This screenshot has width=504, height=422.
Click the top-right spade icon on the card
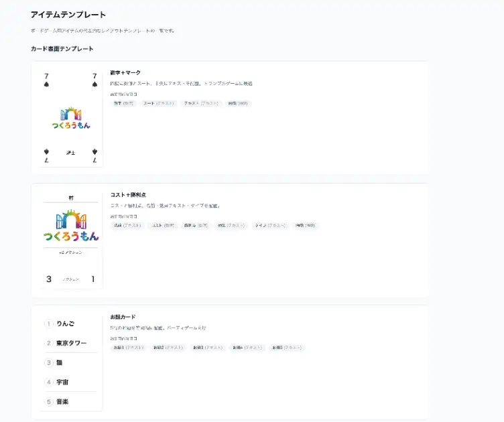click(x=94, y=85)
